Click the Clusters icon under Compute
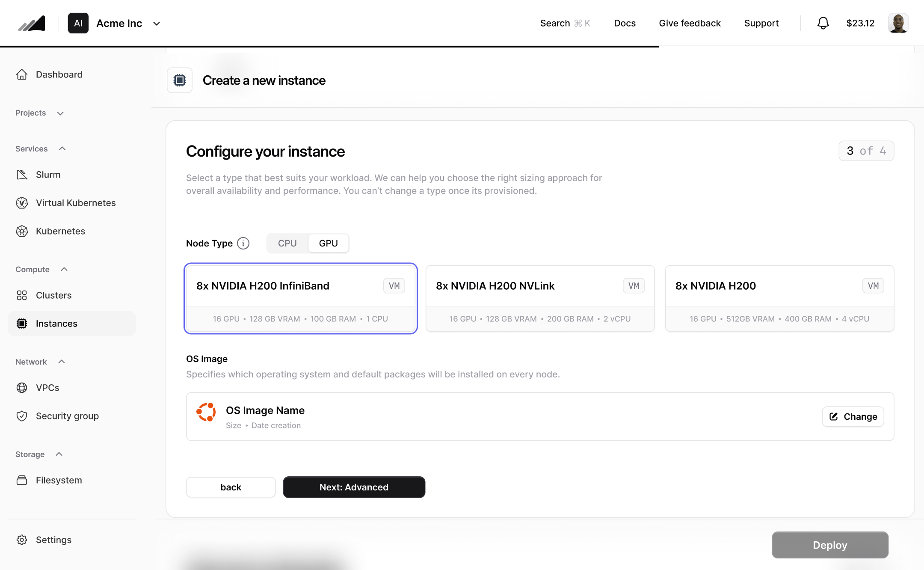 (x=22, y=295)
